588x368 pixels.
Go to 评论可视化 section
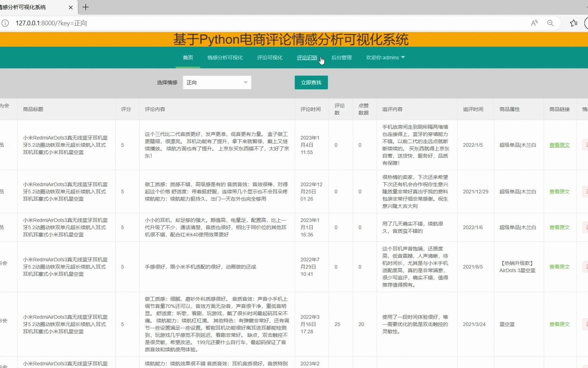(269, 58)
